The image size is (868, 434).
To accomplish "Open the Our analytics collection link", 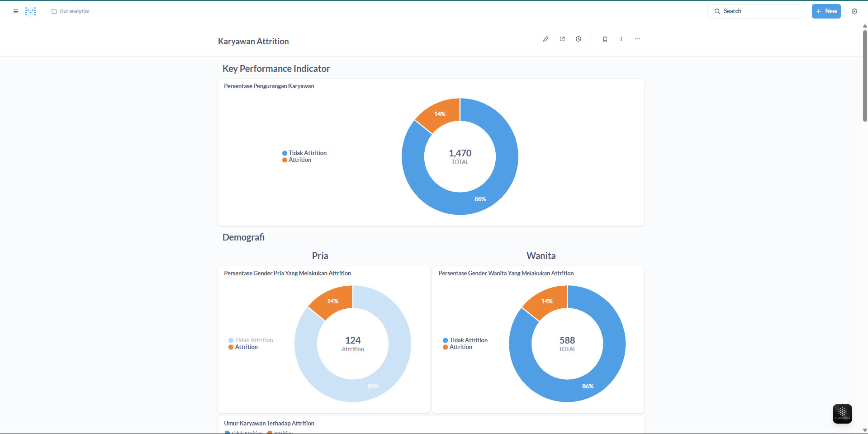I will (71, 11).
